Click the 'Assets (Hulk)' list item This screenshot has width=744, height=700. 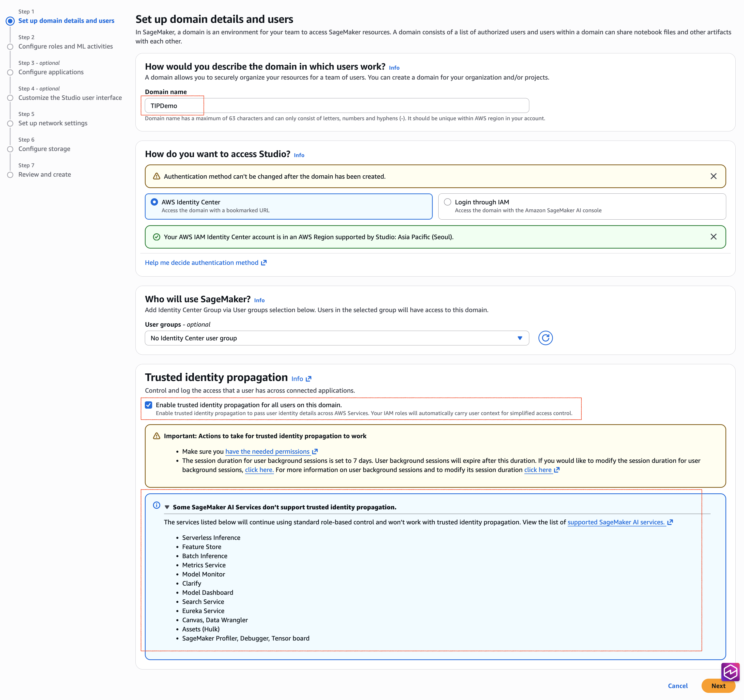click(201, 629)
